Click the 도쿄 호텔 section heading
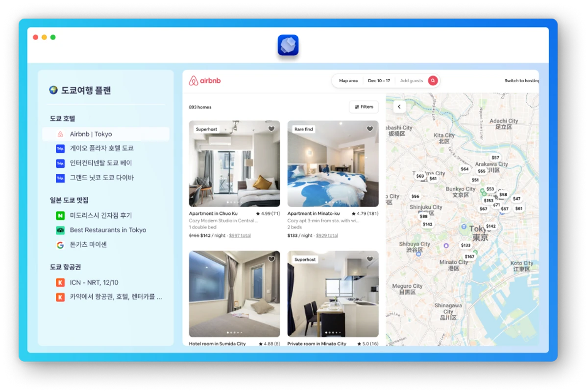The height and width of the screenshot is (392, 588). 62,118
